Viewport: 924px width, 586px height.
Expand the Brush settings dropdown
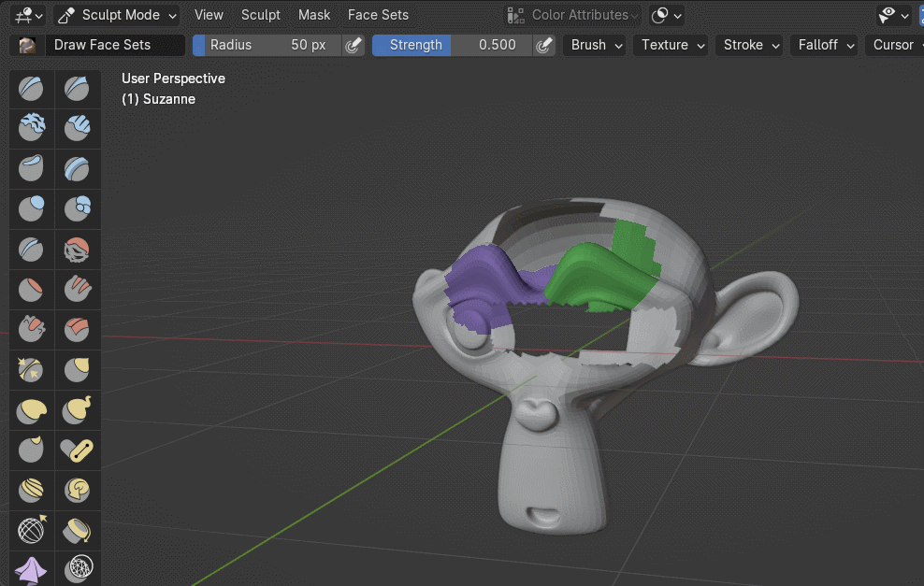(594, 46)
